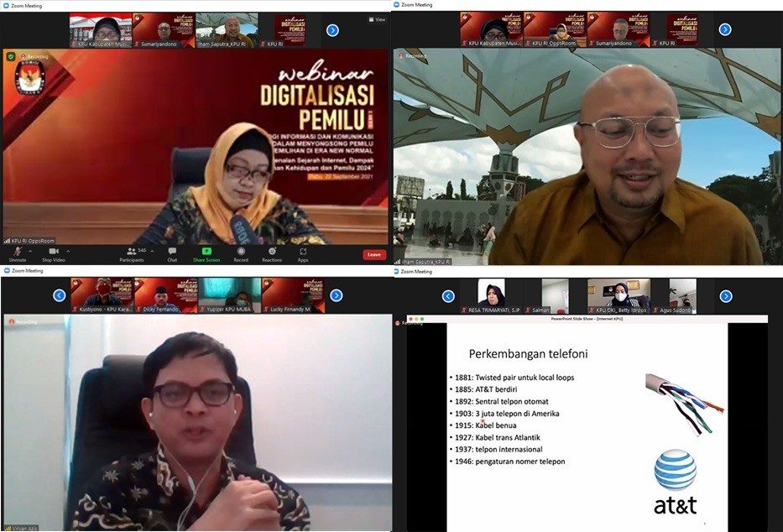Click the green Share Screen icon

coord(206,251)
